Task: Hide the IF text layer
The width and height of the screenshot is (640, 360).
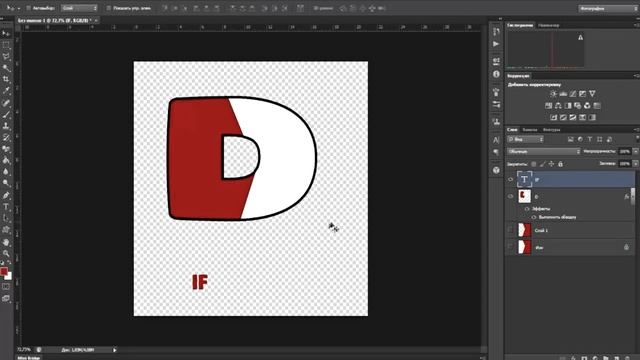Action: coord(510,179)
